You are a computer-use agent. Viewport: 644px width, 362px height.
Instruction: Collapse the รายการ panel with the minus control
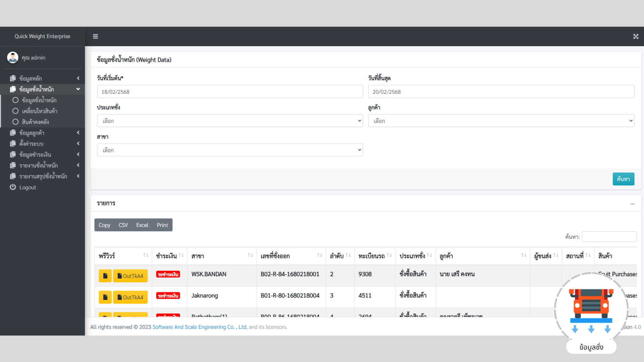[633, 203]
